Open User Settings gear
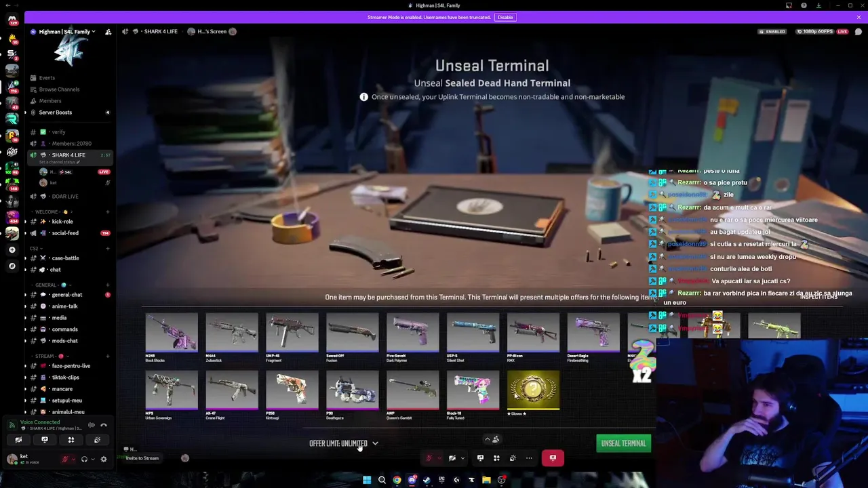868x488 pixels. [104, 460]
